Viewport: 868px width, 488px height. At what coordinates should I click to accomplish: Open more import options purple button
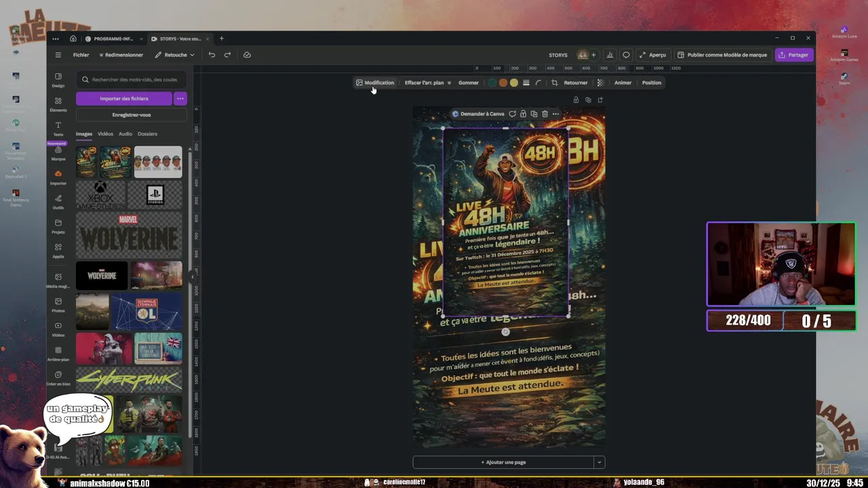click(180, 98)
